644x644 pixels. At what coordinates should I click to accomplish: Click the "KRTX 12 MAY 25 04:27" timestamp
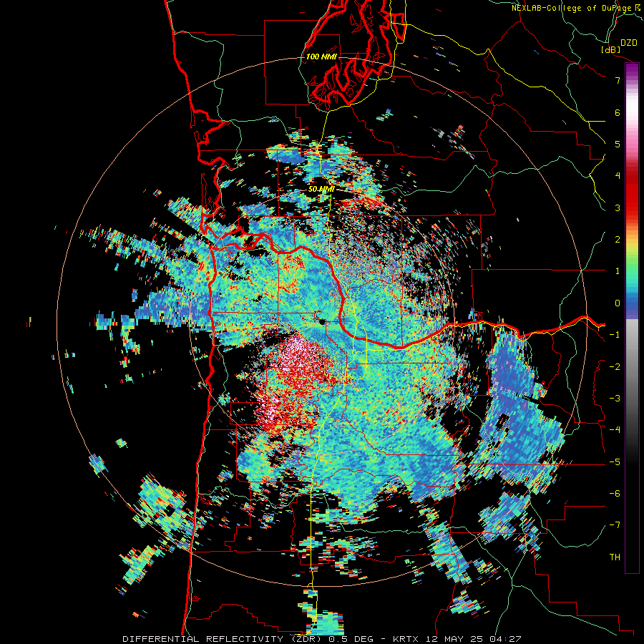click(457, 639)
